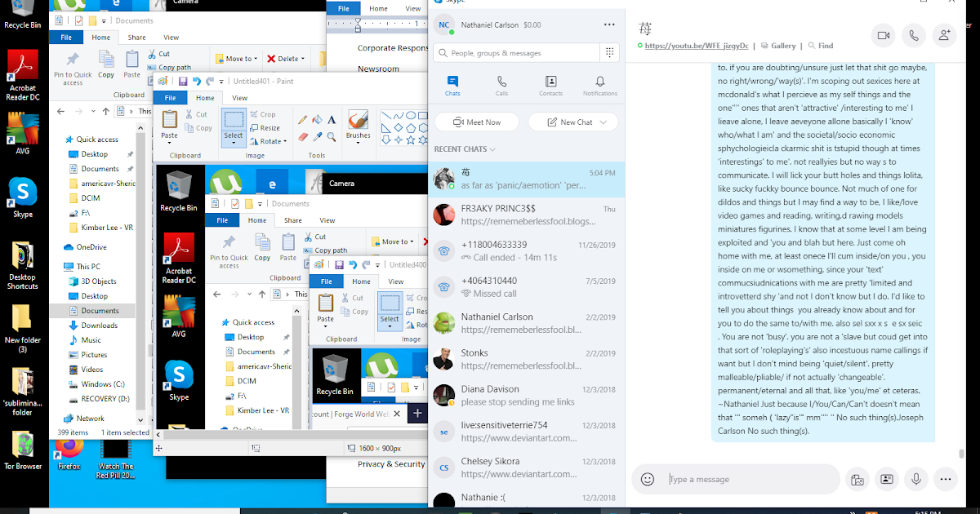Screen dimensions: 980x514
Task: Open the youtu.be link in chat header
Action: pyautogui.click(x=697, y=46)
